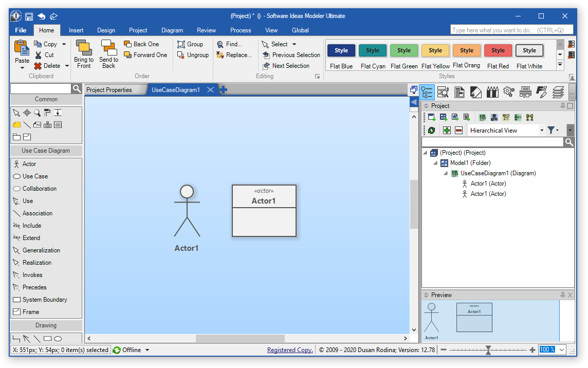Select the Generalization connector tool
The height and width of the screenshot is (368, 588).
pyautogui.click(x=41, y=250)
